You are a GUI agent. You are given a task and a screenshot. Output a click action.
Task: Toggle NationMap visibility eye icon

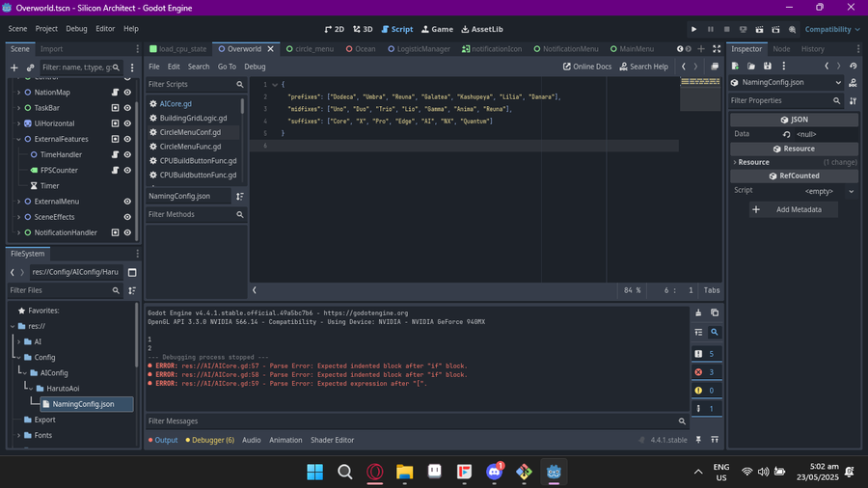127,93
